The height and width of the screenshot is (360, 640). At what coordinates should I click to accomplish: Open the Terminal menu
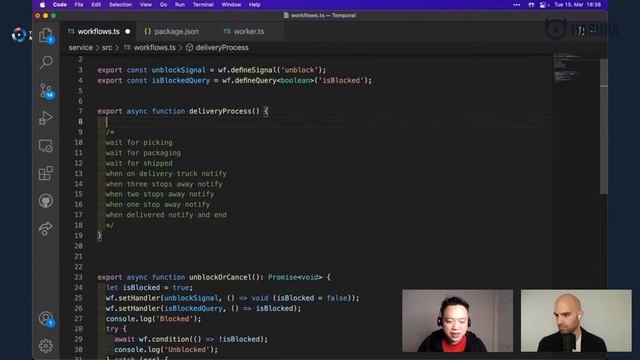tap(203, 5)
